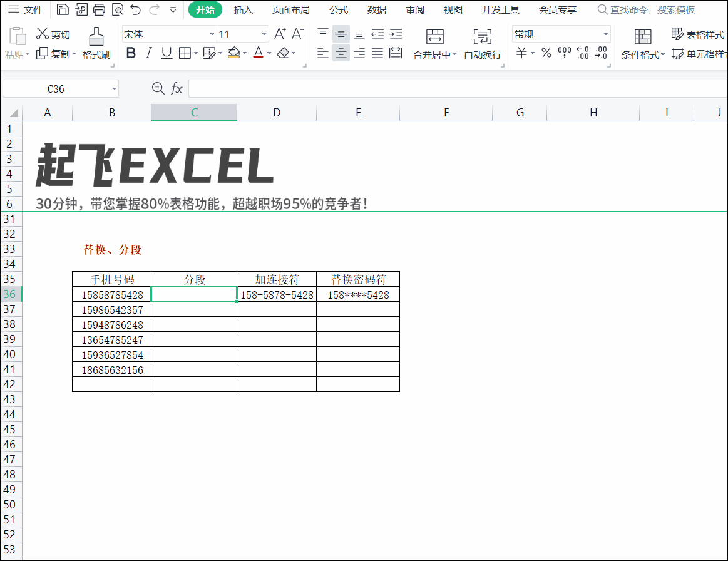Decrease indent icon

click(x=377, y=34)
